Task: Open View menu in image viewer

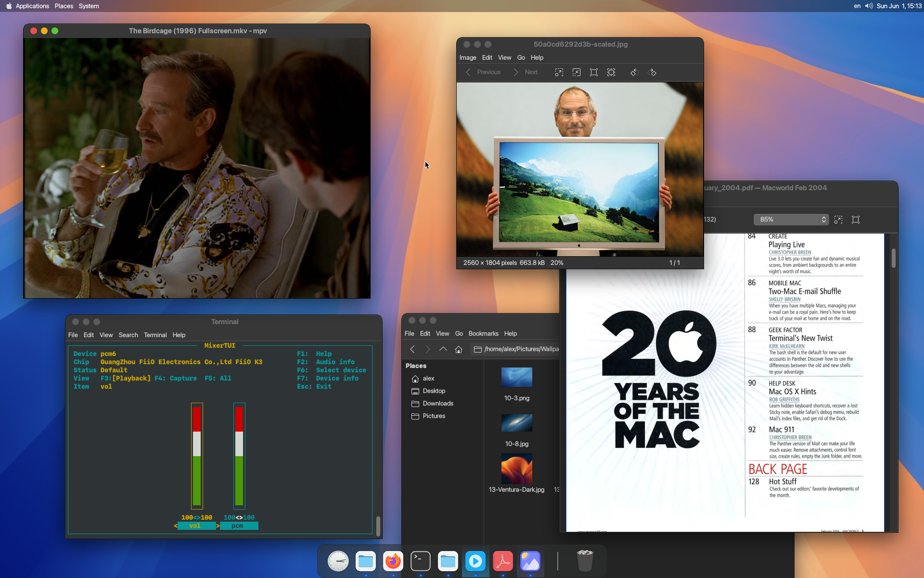Action: pos(504,57)
